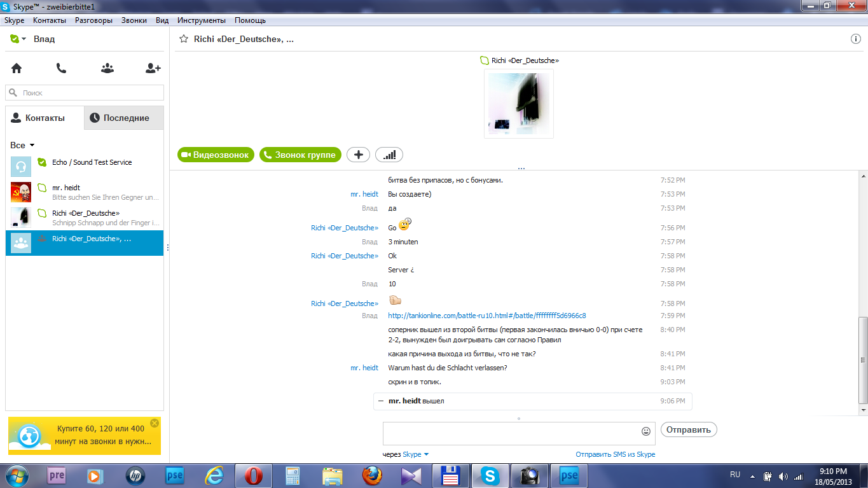Click the message input box
This screenshot has height=488, width=868.
tap(519, 433)
